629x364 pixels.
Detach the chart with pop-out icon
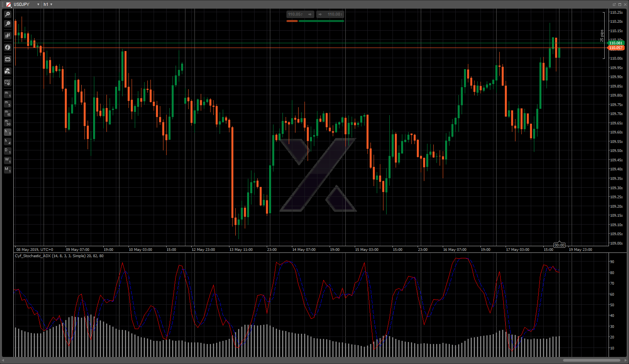pyautogui.click(x=614, y=4)
